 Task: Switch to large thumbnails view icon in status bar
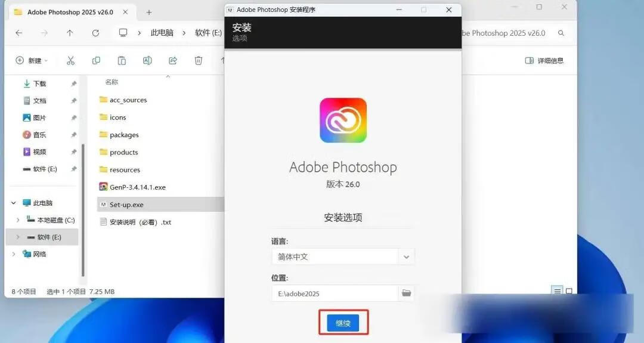point(569,291)
